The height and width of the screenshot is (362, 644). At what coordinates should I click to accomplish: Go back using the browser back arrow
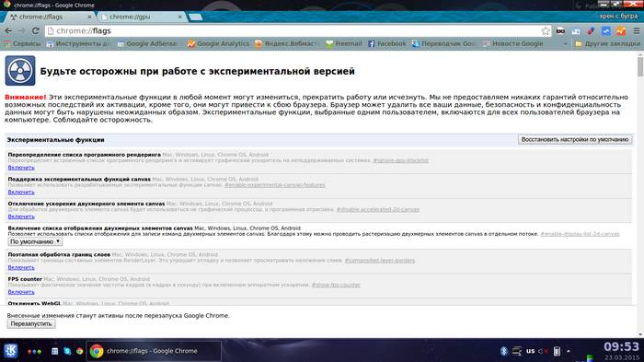pos(8,30)
